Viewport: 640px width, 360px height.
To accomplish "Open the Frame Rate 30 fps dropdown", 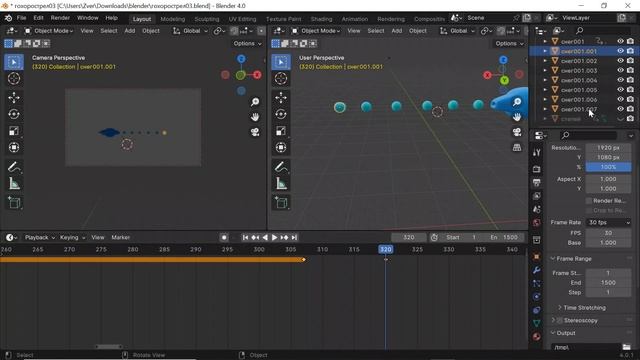I will 609,222.
